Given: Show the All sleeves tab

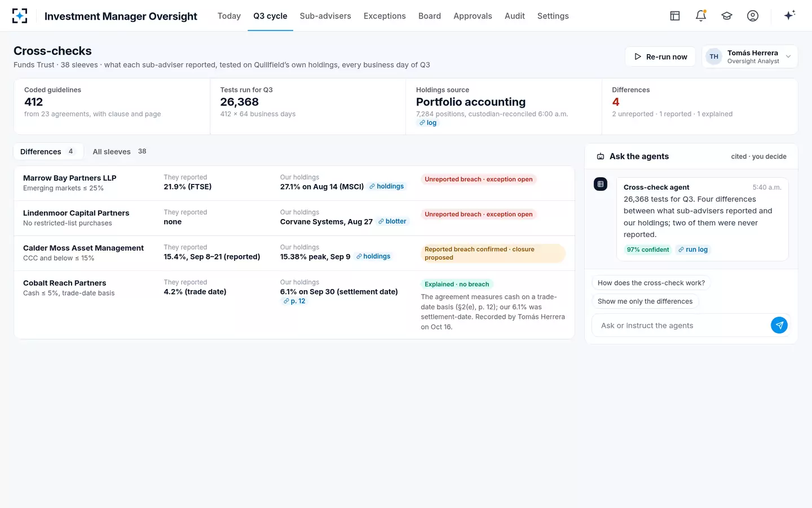Looking at the screenshot, I should tap(120, 151).
